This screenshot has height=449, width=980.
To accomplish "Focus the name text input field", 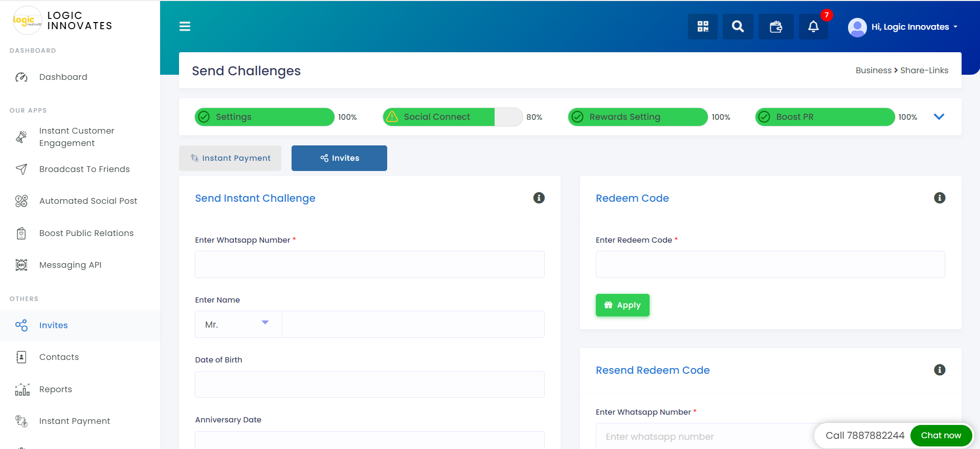I will 413,325.
